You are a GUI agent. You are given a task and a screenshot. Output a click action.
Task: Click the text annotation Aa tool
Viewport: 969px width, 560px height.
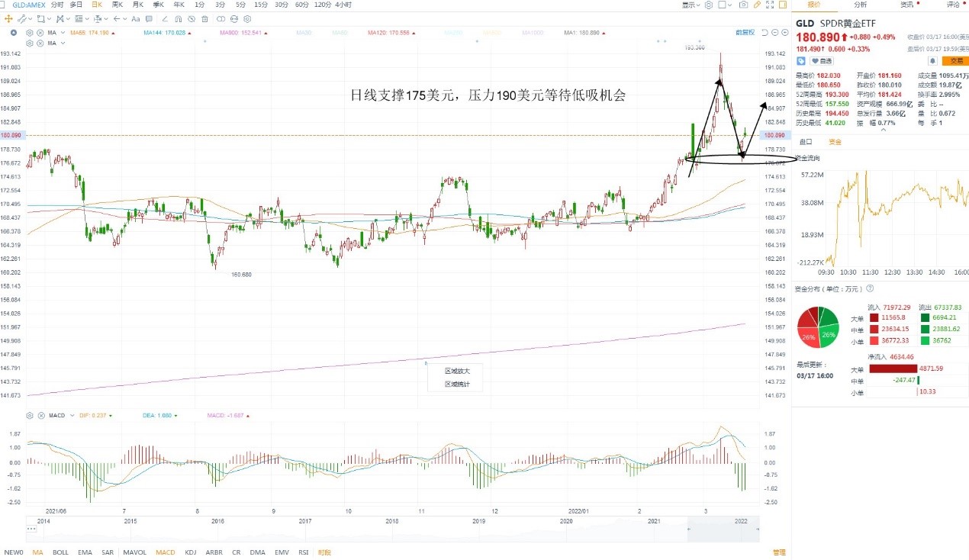[x=135, y=19]
